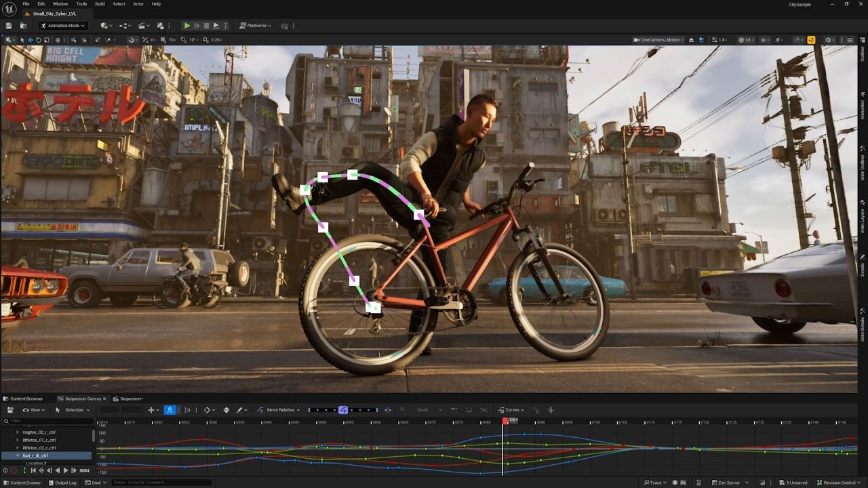Click the green Play level button
Screen dimensions: 868x488
point(187,26)
